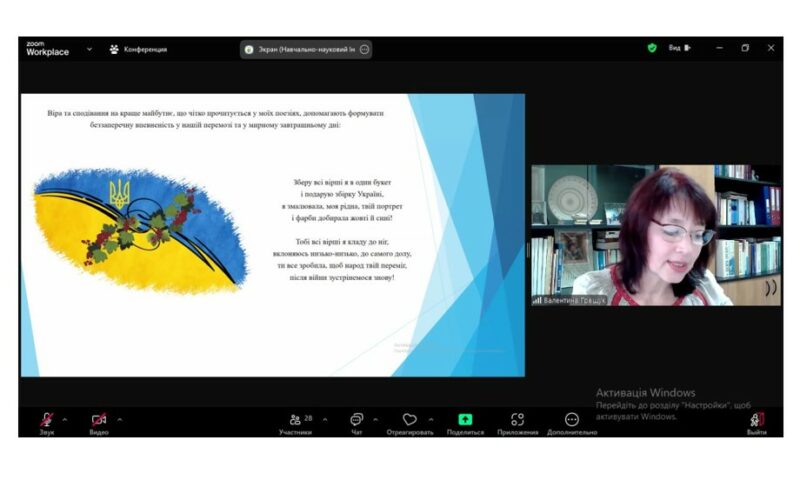Screen dimensions: 800x500
Task: Select the Конференция tab in the title bar
Action: coord(138,49)
